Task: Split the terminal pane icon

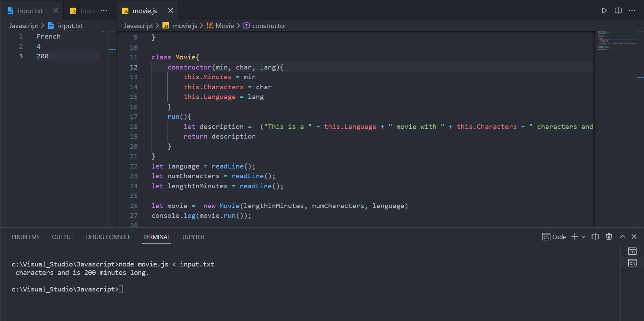Action: [595, 237]
